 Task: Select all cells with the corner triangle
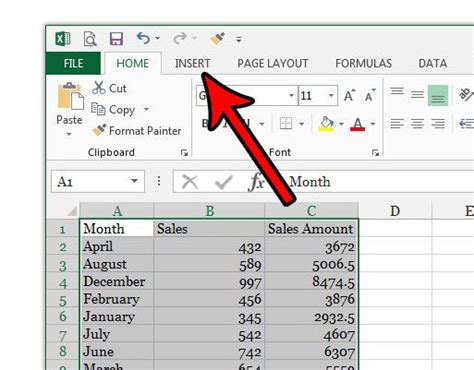click(72, 211)
